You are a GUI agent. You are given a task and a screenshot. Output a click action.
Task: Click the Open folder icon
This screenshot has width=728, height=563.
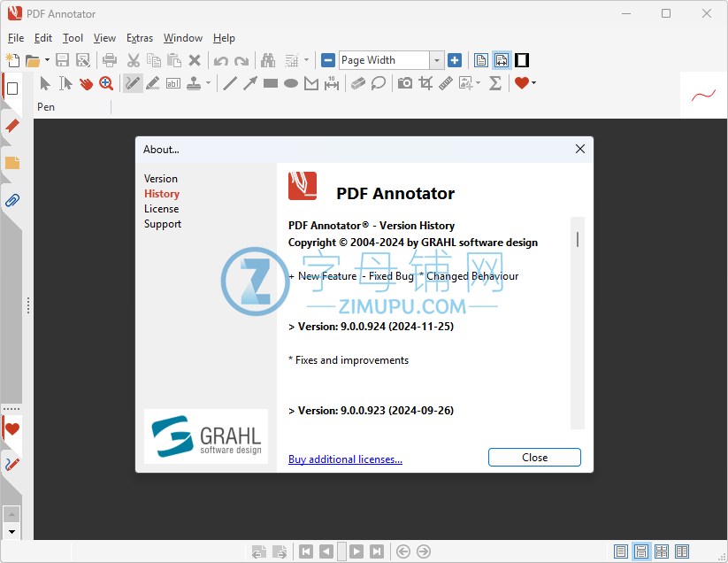click(33, 60)
